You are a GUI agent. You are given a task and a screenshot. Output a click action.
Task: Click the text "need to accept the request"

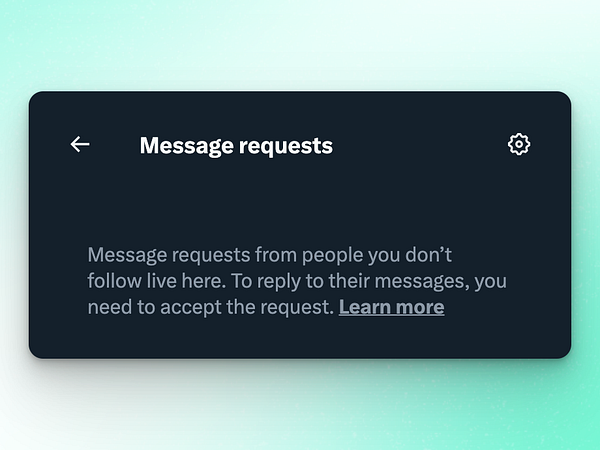[x=211, y=307]
